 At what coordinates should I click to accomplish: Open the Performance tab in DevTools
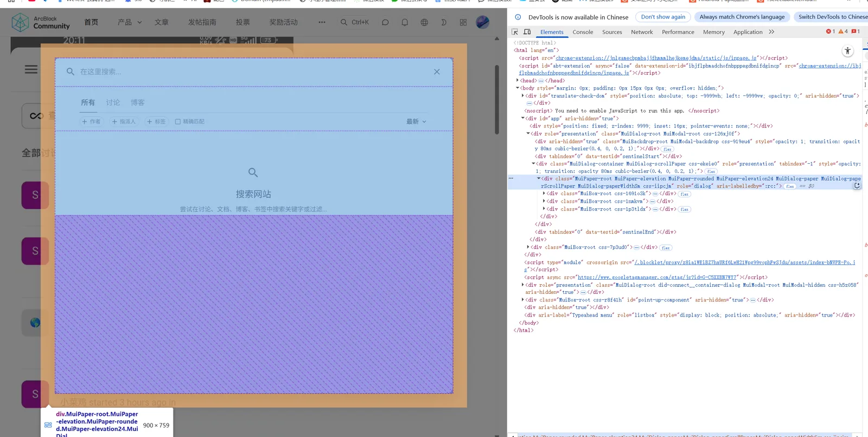(x=678, y=32)
